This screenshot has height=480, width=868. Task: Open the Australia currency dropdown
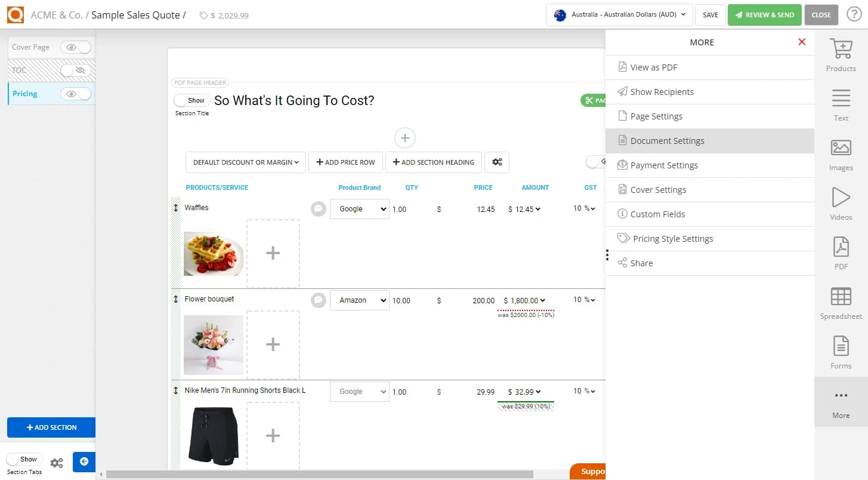point(619,15)
